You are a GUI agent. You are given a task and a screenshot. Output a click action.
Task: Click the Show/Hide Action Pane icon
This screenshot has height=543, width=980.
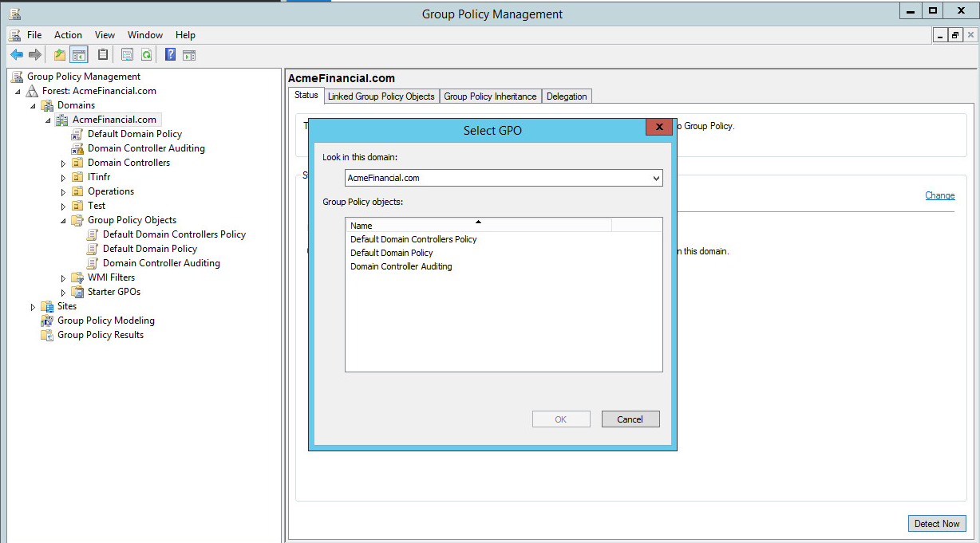coord(189,55)
